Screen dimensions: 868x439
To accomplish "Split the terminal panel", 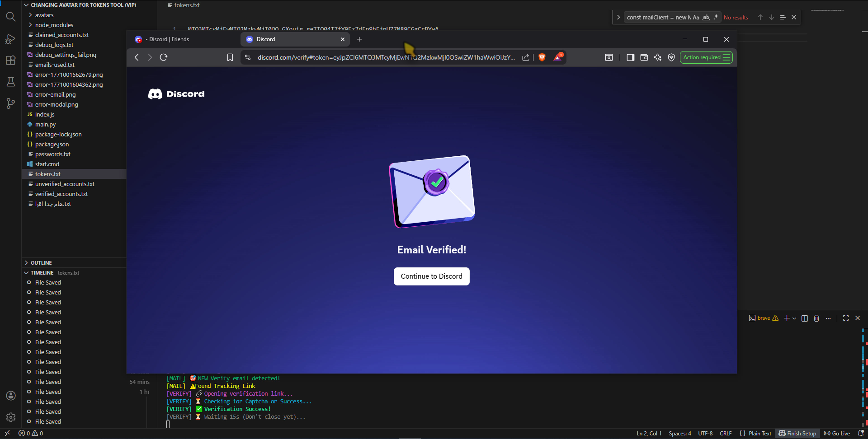I will point(805,318).
